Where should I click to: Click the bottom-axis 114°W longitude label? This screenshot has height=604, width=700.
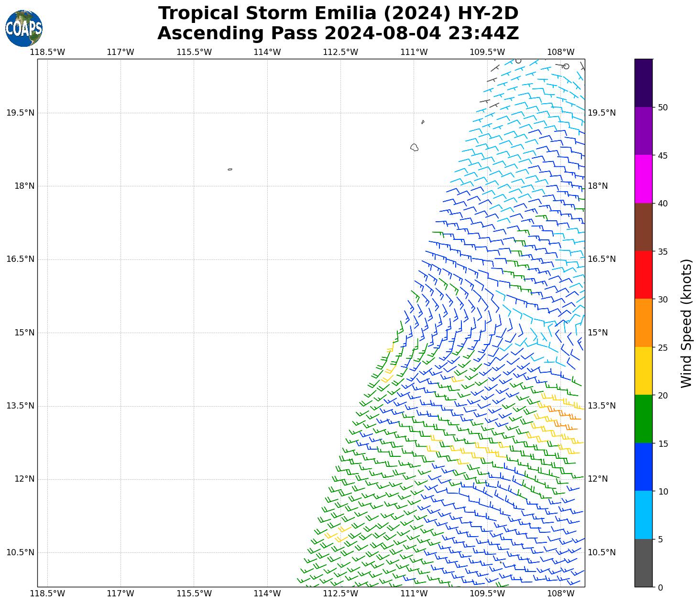pyautogui.click(x=267, y=593)
